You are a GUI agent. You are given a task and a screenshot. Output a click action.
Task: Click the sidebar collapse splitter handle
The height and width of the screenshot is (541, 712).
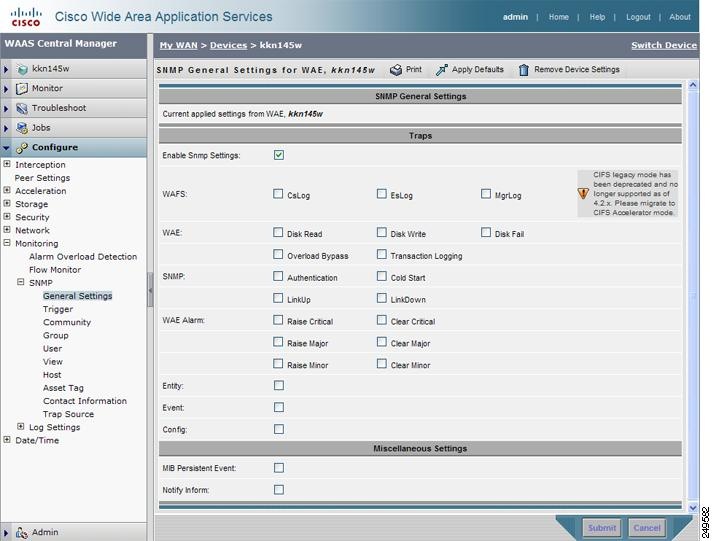tap(151, 290)
